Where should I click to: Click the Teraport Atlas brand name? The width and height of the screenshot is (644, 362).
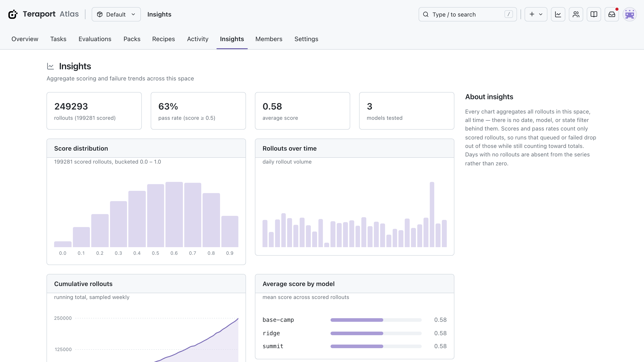click(x=51, y=14)
